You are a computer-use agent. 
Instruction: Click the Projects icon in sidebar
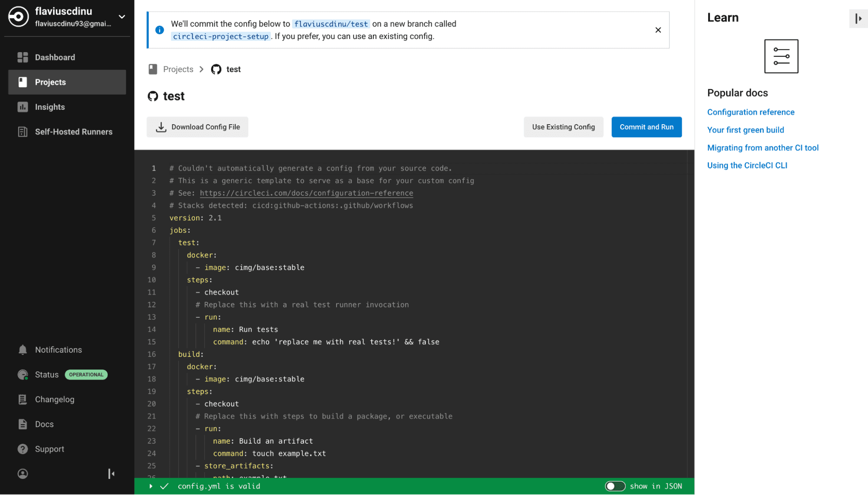click(x=21, y=82)
